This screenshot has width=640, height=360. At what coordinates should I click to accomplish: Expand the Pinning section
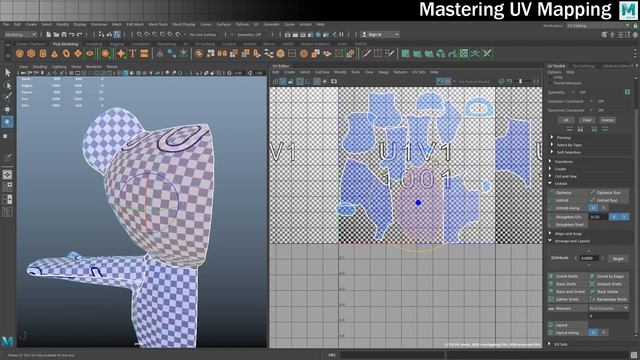[552, 138]
